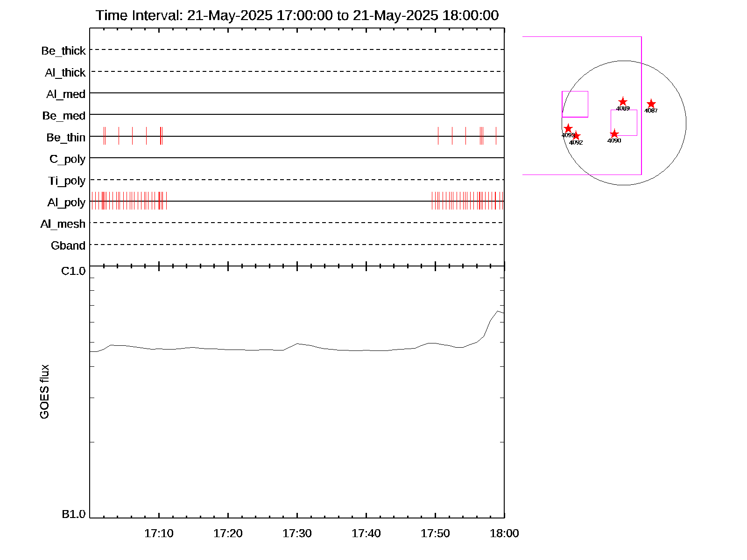
Task: Click the Be_thin filter label
Action: (x=66, y=138)
